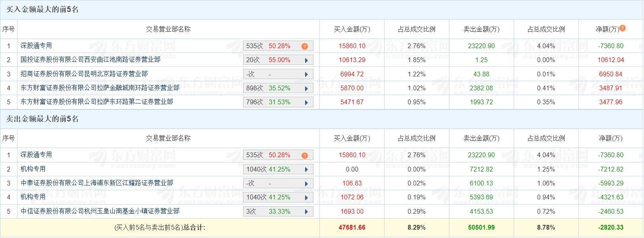Viewport: 644px width, 238px height.
Task: Open 国投证券西安曲江池南路证券营业部 link
Action: click(x=91, y=60)
